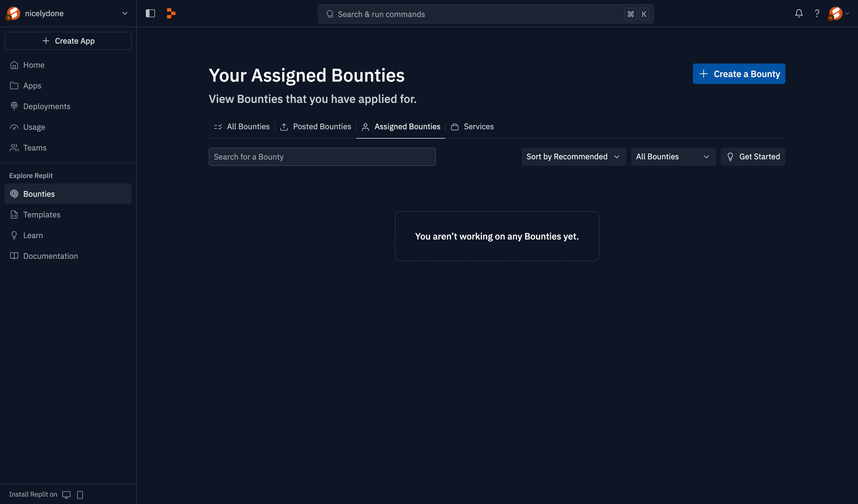This screenshot has height=504, width=858.
Task: Switch to Posted Bounties tab
Action: pyautogui.click(x=316, y=127)
